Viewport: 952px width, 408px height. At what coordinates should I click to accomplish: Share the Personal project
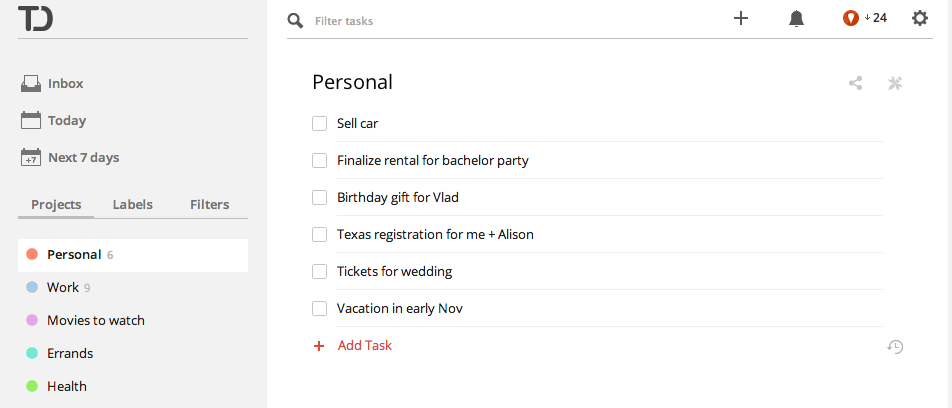coord(856,83)
